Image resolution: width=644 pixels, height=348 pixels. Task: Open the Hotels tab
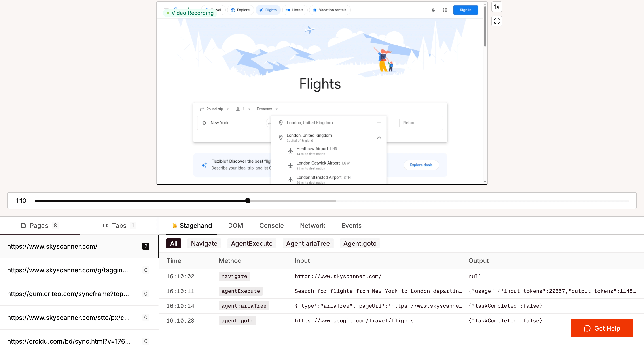tap(294, 10)
